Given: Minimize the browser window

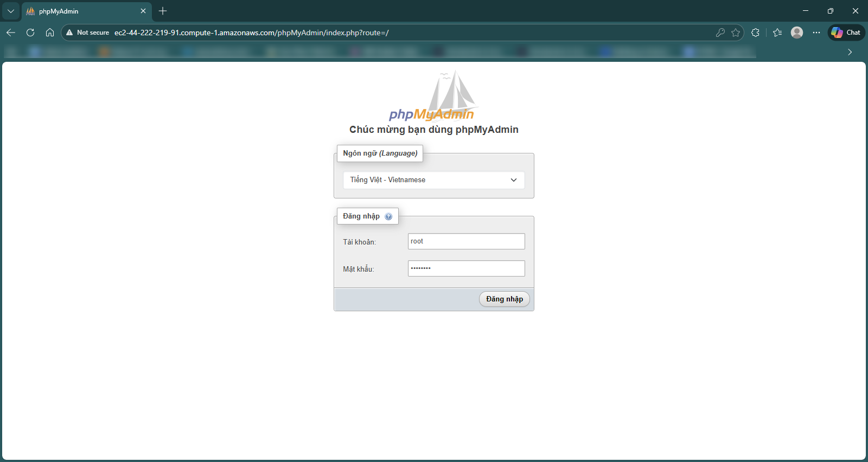Looking at the screenshot, I should (x=806, y=11).
